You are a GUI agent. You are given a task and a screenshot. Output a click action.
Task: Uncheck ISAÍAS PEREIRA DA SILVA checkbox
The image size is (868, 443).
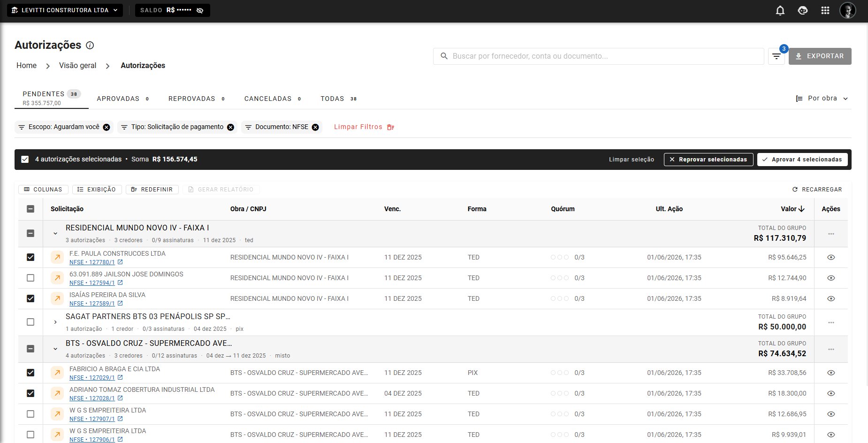pyautogui.click(x=30, y=298)
